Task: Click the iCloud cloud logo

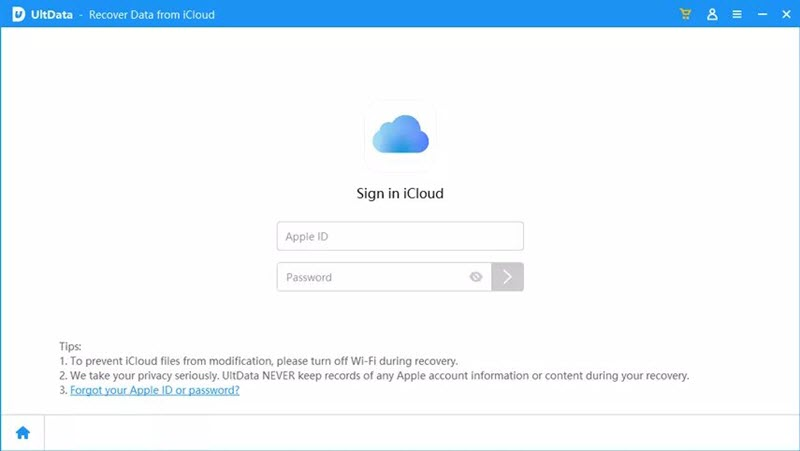Action: (401, 135)
